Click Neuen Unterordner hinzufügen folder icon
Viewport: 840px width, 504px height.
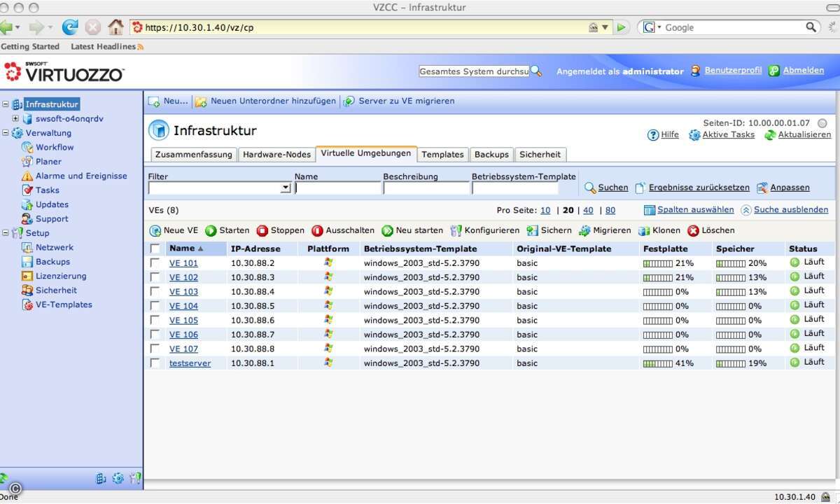pos(201,101)
